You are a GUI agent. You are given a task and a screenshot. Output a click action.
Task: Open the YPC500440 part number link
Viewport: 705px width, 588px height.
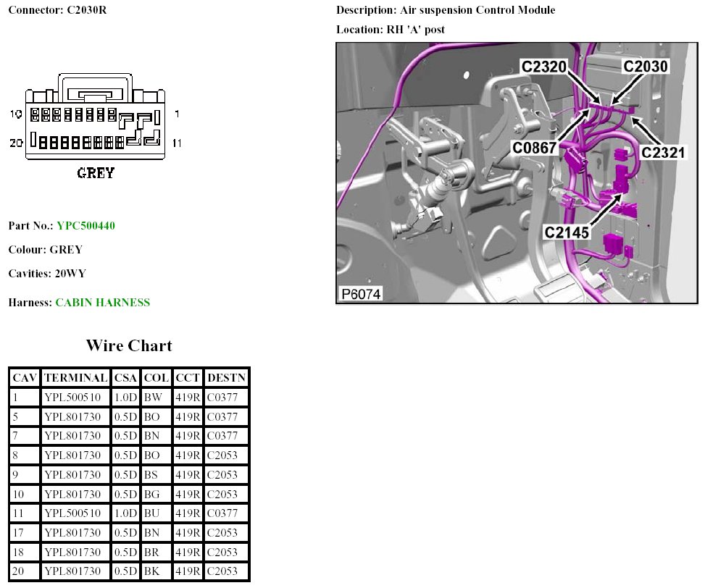pyautogui.click(x=85, y=226)
